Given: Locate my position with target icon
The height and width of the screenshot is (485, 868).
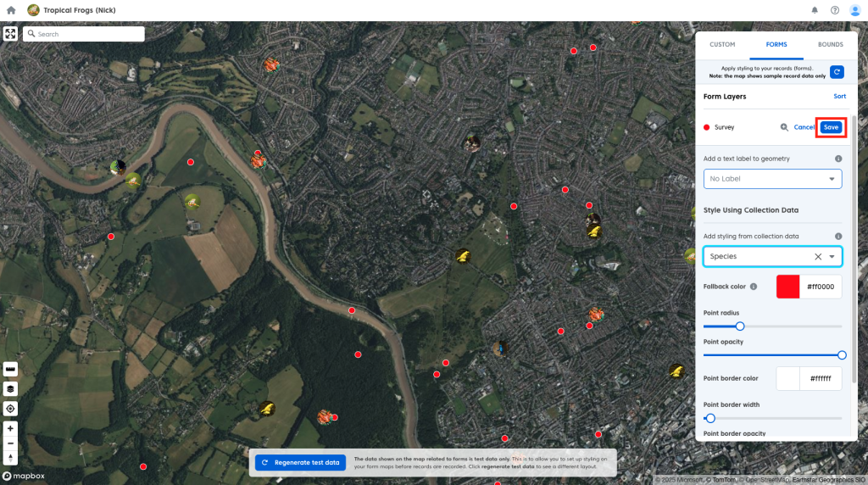Looking at the screenshot, I should 10,409.
